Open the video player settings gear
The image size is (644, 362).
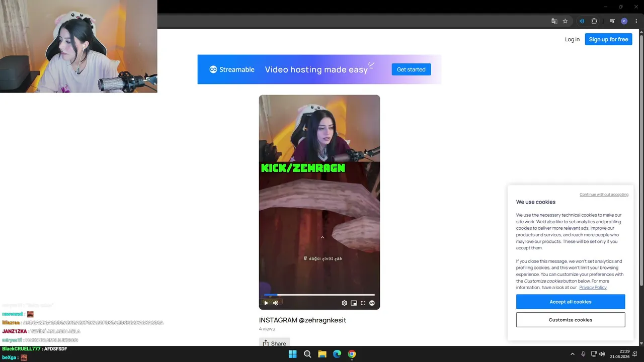(344, 303)
